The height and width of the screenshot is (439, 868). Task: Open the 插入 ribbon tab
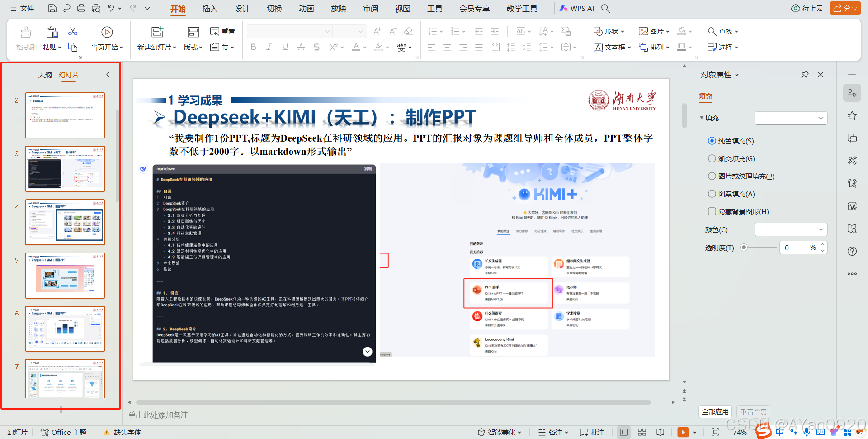pos(210,9)
